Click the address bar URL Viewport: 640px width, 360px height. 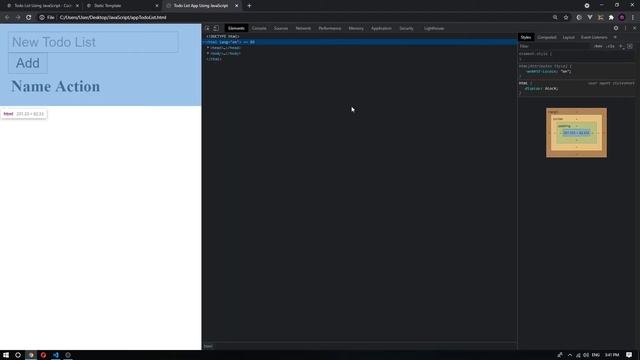pyautogui.click(x=113, y=18)
